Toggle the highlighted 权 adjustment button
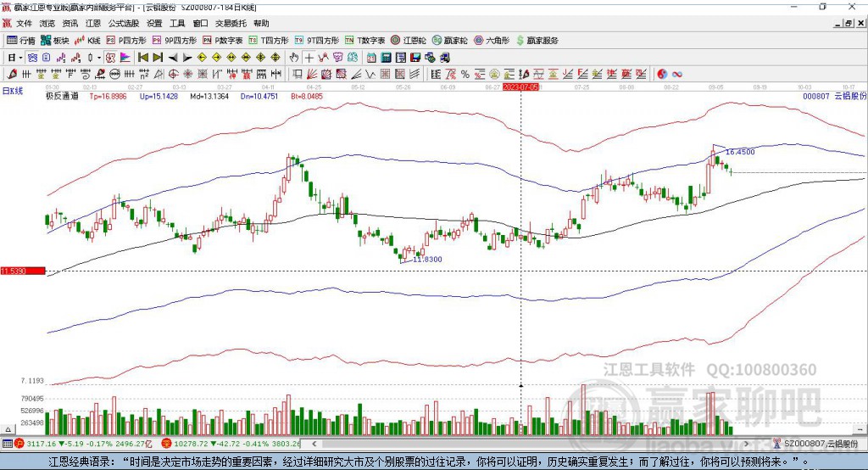 111,58
